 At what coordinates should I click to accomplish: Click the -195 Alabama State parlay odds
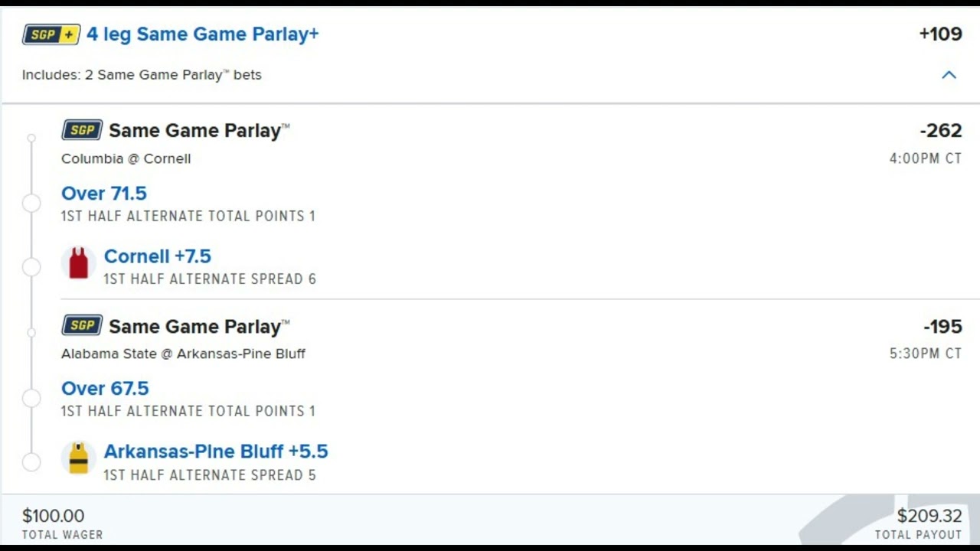coord(942,327)
